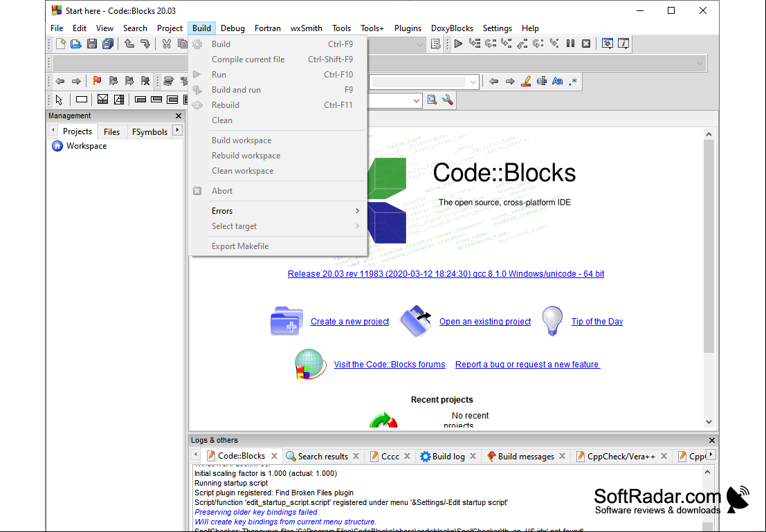Screen dimensions: 766x532
Task: Click the Redo arrow icon
Action: pyautogui.click(x=145, y=44)
